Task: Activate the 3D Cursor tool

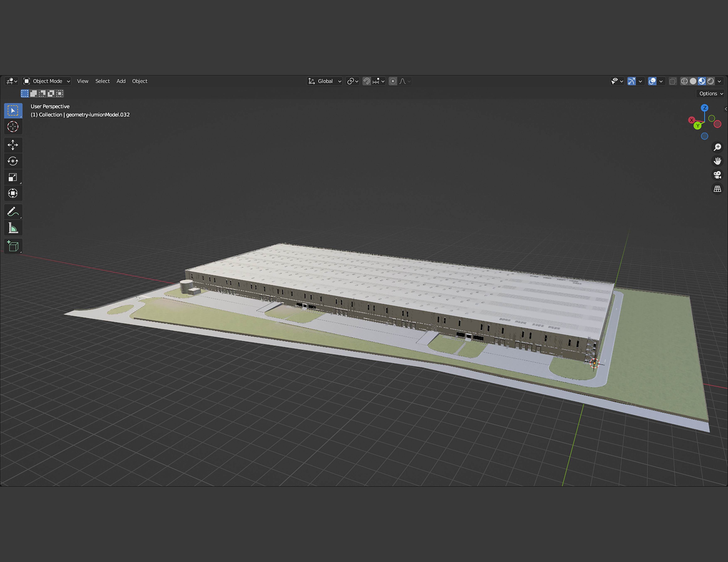Action: pyautogui.click(x=13, y=127)
